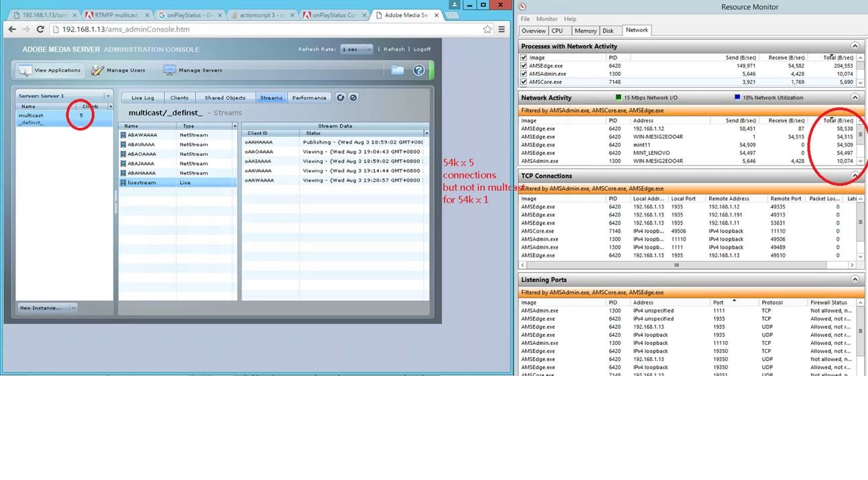This screenshot has width=868, height=480.
Task: Select the livestream row in streams list
Action: 178,183
